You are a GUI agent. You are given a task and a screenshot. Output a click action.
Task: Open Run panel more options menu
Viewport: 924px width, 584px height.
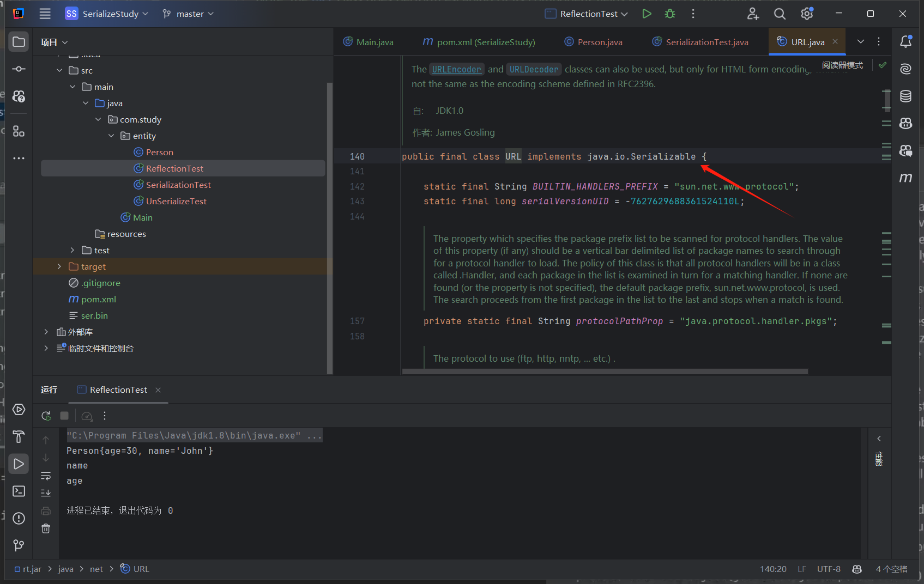tap(105, 416)
